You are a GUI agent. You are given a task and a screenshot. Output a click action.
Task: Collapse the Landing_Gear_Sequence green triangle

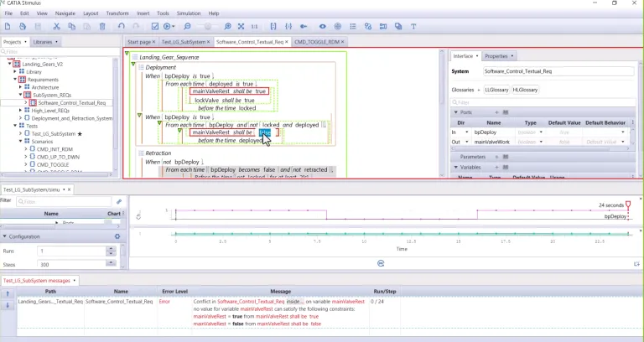(127, 54)
